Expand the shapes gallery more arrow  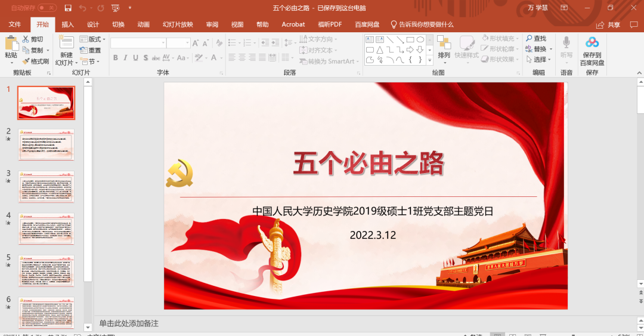click(x=429, y=60)
